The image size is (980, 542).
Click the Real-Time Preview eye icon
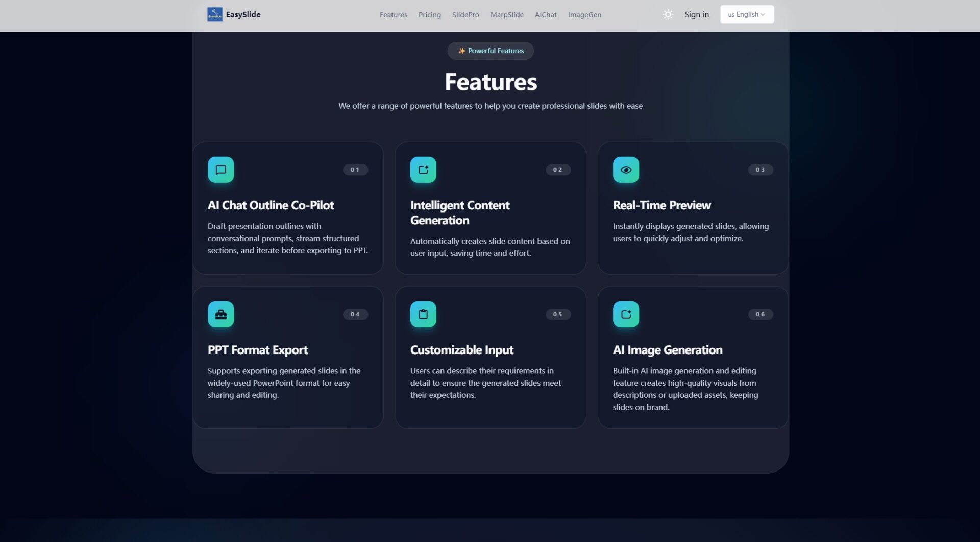[x=626, y=170]
